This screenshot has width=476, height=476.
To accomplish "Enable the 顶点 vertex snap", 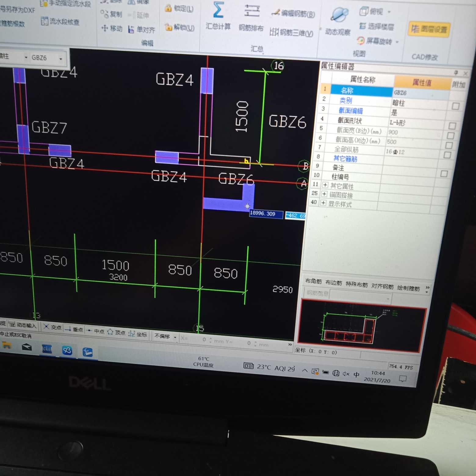I will tap(116, 332).
